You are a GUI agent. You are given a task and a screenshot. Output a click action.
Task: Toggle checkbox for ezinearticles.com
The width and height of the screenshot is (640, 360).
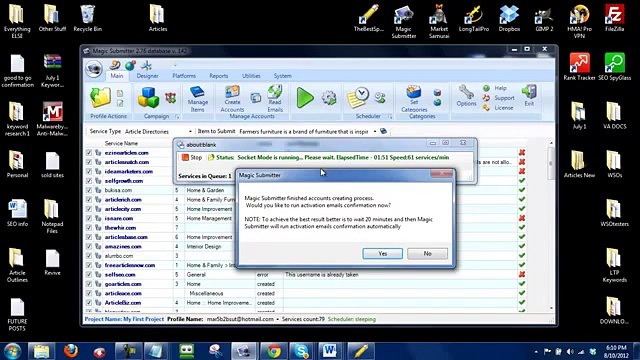click(x=89, y=153)
